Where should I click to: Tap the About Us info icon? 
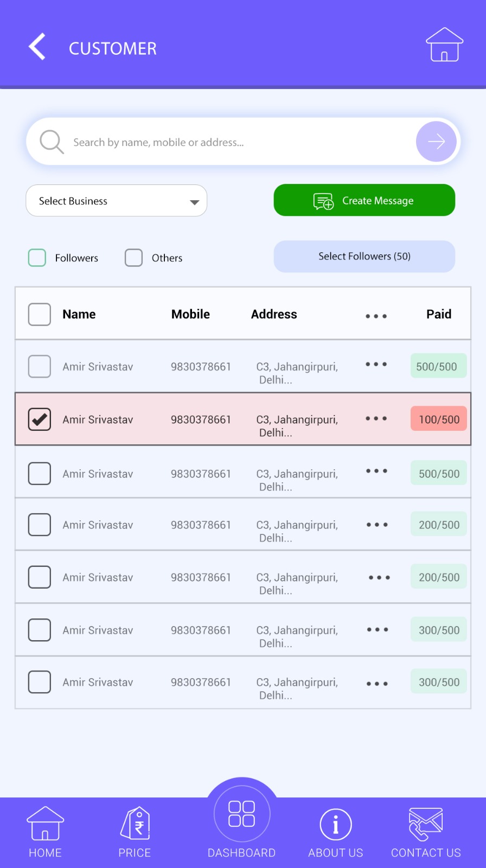tap(335, 825)
